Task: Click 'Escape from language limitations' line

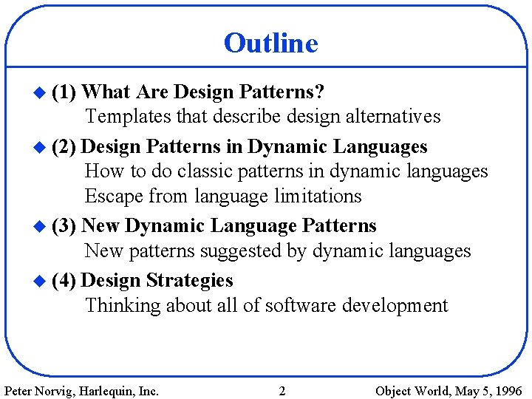Action: tap(223, 196)
